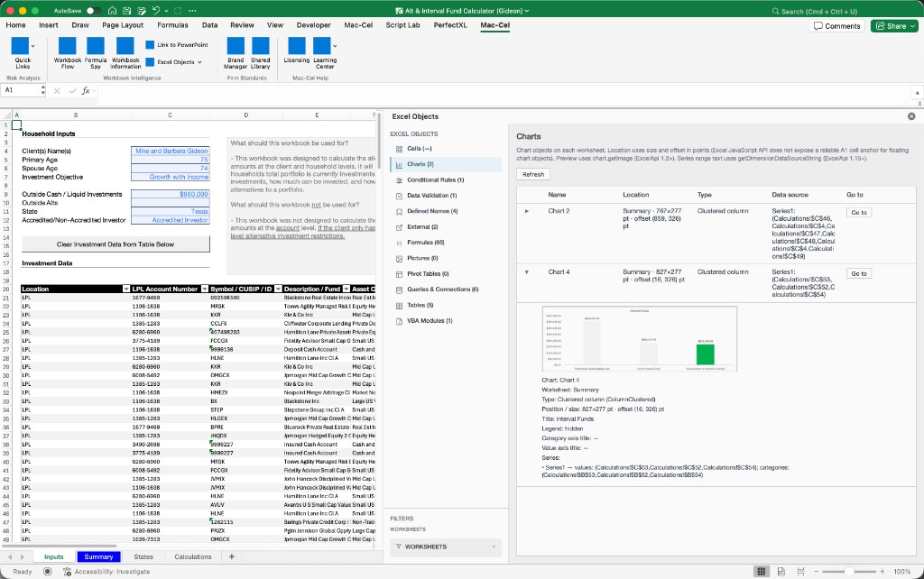Open the PerfectXL ribbon tab
Image resolution: width=924 pixels, height=579 pixels.
coord(450,25)
